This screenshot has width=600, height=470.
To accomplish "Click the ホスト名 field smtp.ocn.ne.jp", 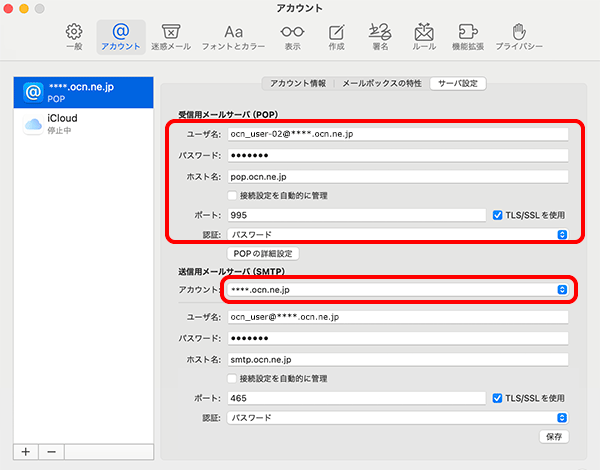I will point(398,360).
